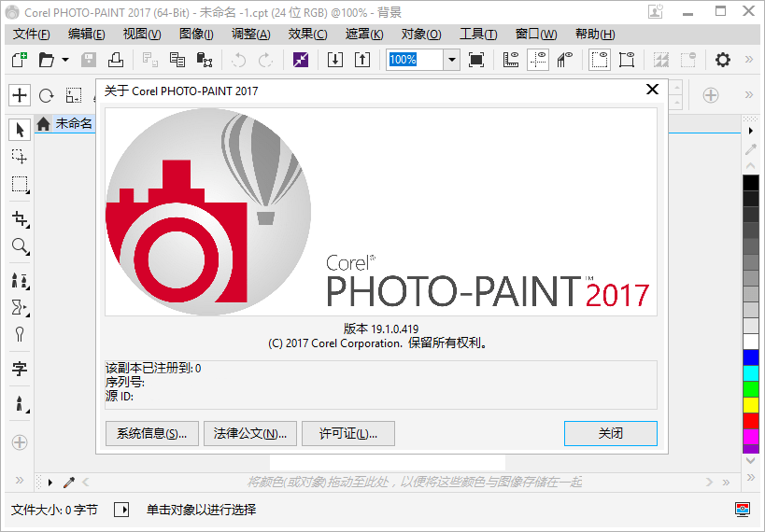Click the Import down-arrow icon
This screenshot has height=532, width=765.
coord(335,60)
